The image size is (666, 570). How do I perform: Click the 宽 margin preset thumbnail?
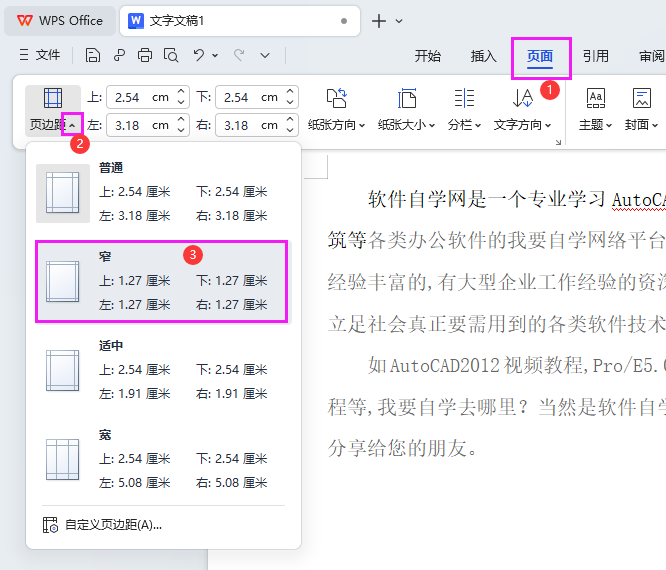coord(63,460)
